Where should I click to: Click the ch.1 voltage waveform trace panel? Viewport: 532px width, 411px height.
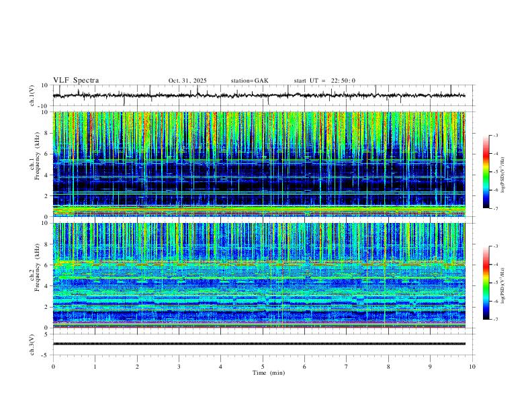pyautogui.click(x=263, y=95)
